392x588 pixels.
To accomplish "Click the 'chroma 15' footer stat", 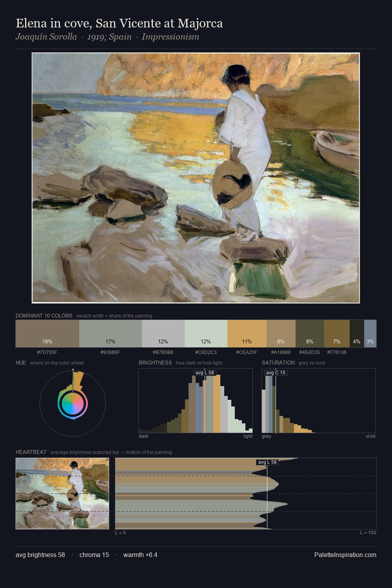I will (94, 555).
